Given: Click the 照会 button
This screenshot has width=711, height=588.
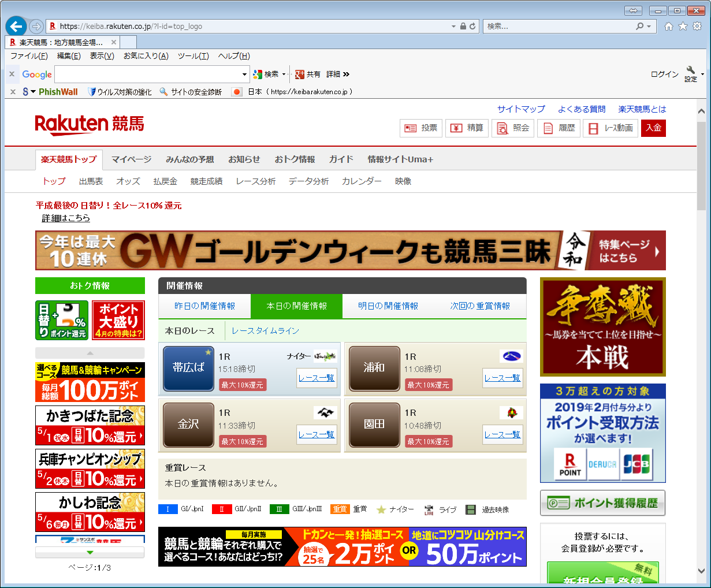Looking at the screenshot, I should point(513,128).
